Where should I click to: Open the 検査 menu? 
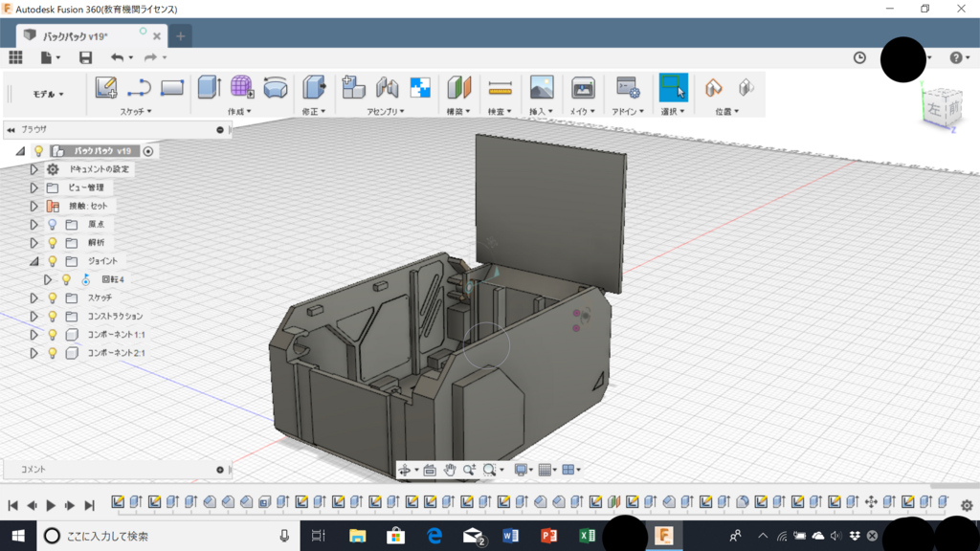pyautogui.click(x=500, y=111)
